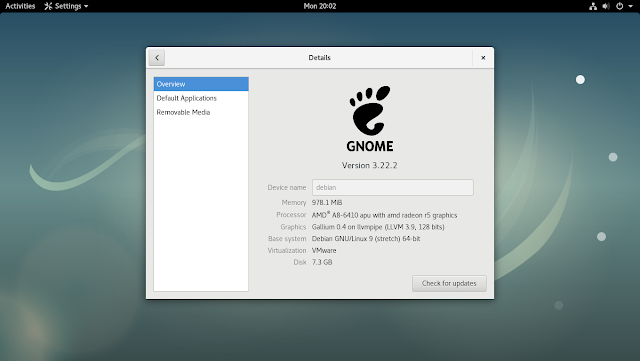
Task: Click the disk value 7.3 GB
Action: click(x=322, y=262)
